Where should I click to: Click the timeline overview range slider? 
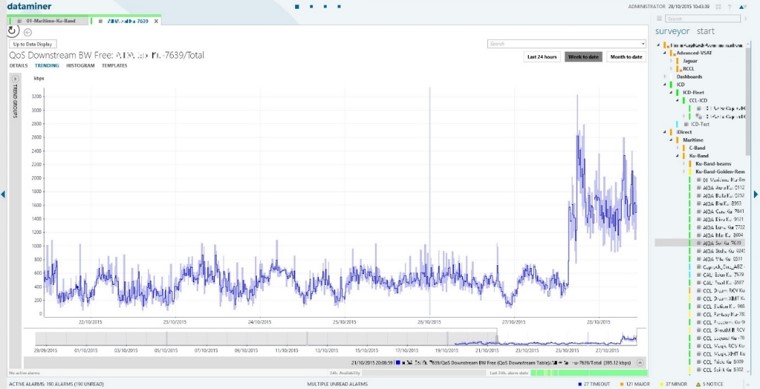(567, 338)
